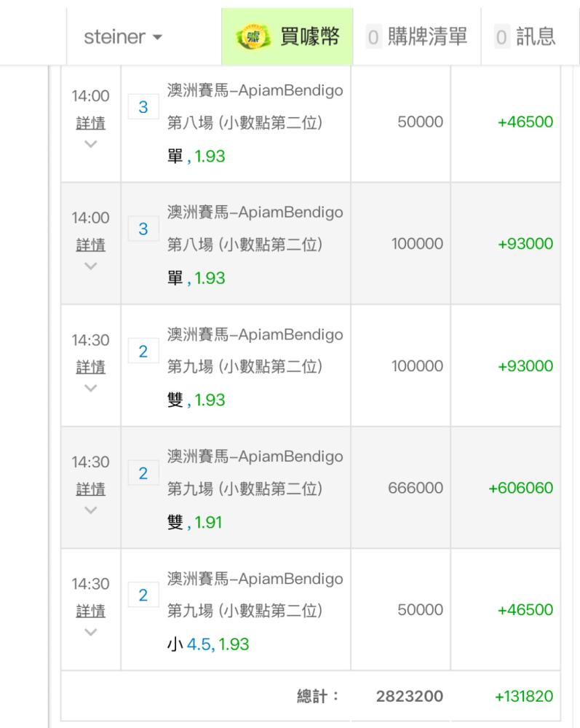The width and height of the screenshot is (580, 728).
Task: Click number 2 badge in 小 4.5 row
Action: 143,596
